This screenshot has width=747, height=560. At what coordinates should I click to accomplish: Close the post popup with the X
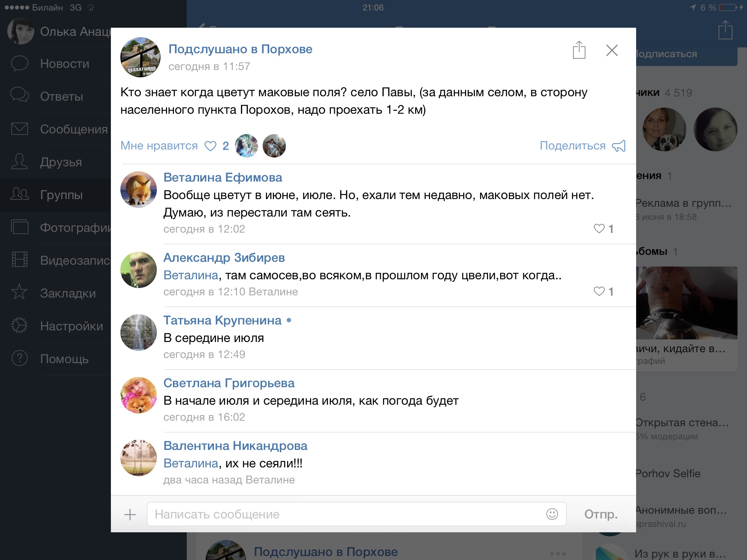612,50
